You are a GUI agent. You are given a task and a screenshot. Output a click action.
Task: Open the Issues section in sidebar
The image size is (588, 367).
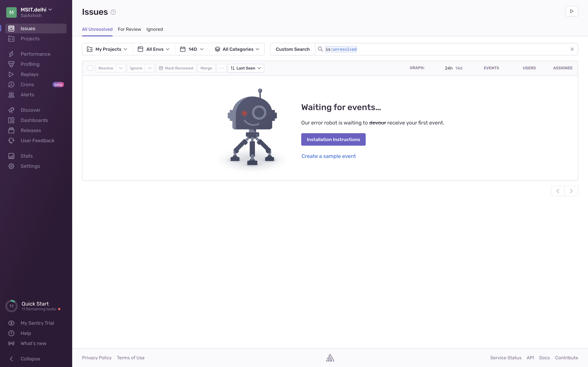coord(28,28)
